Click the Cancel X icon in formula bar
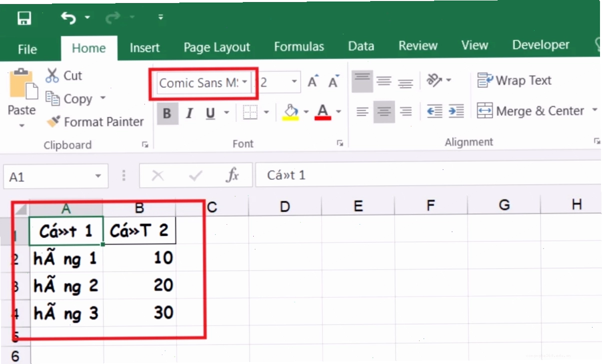This screenshot has width=602, height=364. (x=158, y=175)
